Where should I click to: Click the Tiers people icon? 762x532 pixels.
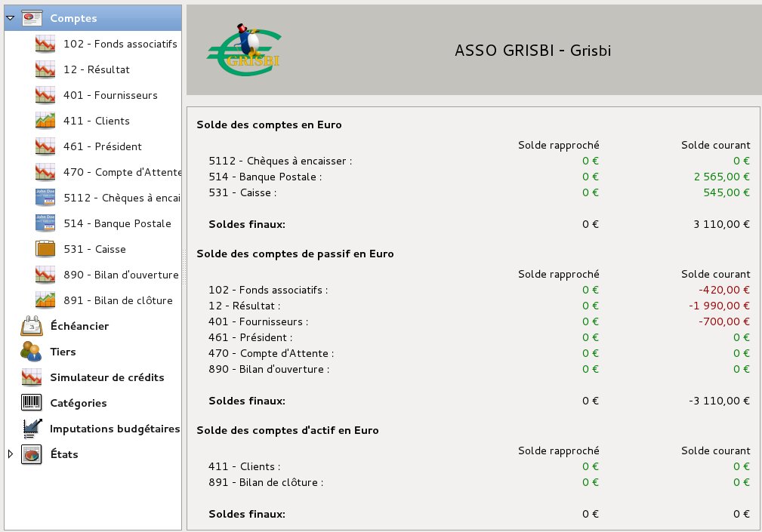click(31, 352)
